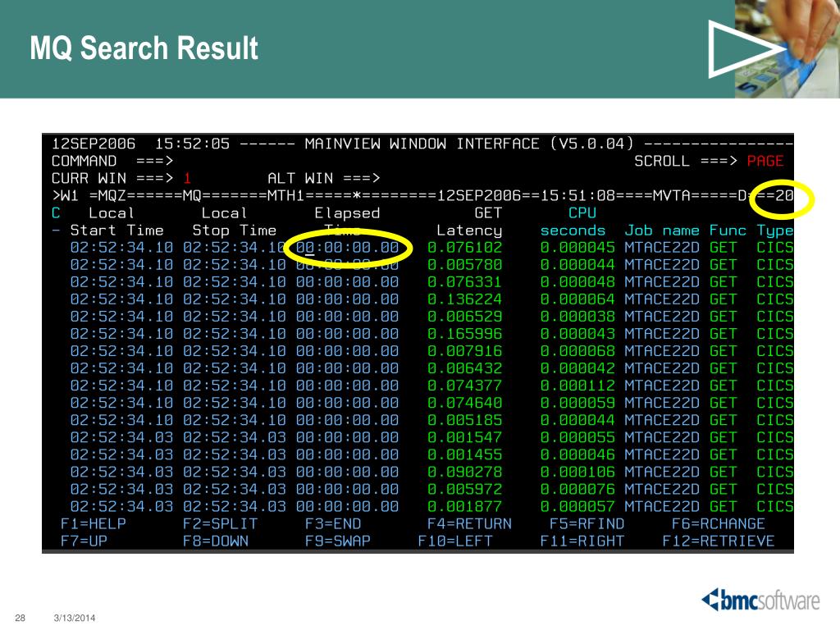Click GET latency value 0.074640
Image resolution: width=840 pixels, height=630 pixels.
(464, 403)
